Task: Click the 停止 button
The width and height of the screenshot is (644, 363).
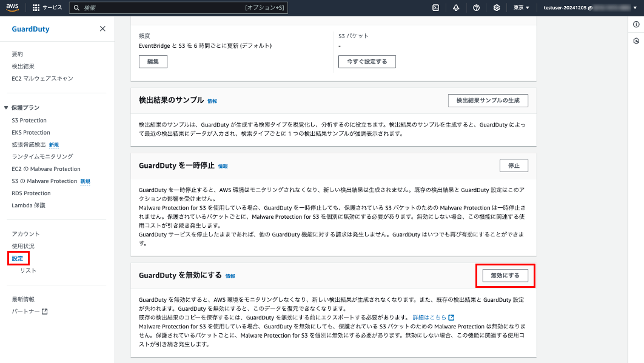Action: [514, 166]
